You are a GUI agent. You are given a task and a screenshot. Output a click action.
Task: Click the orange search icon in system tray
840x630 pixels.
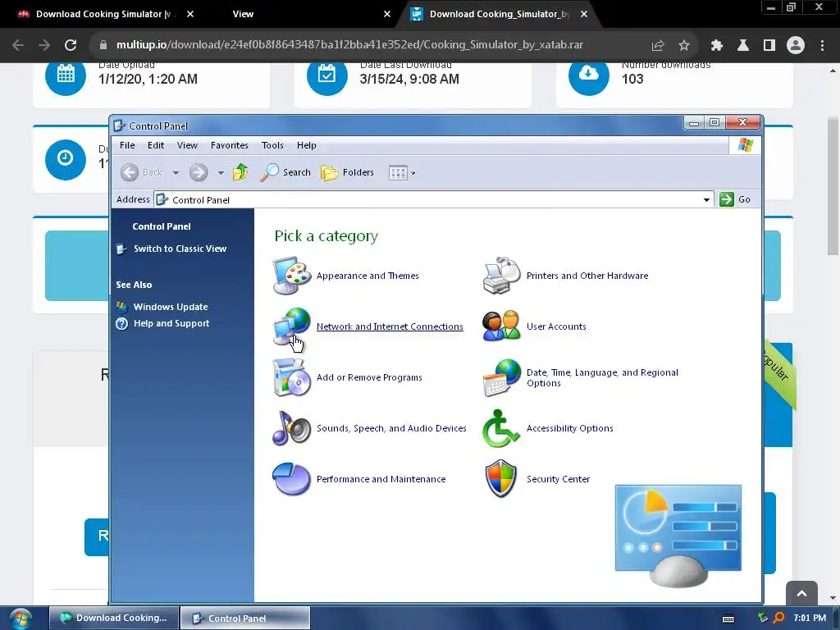pos(779,618)
